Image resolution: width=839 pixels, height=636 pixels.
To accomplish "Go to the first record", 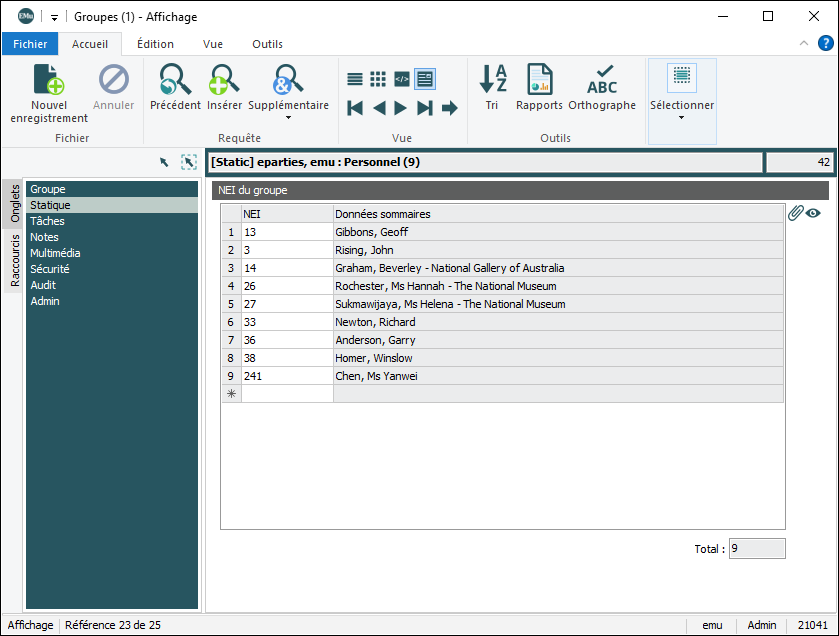I will (x=355, y=108).
